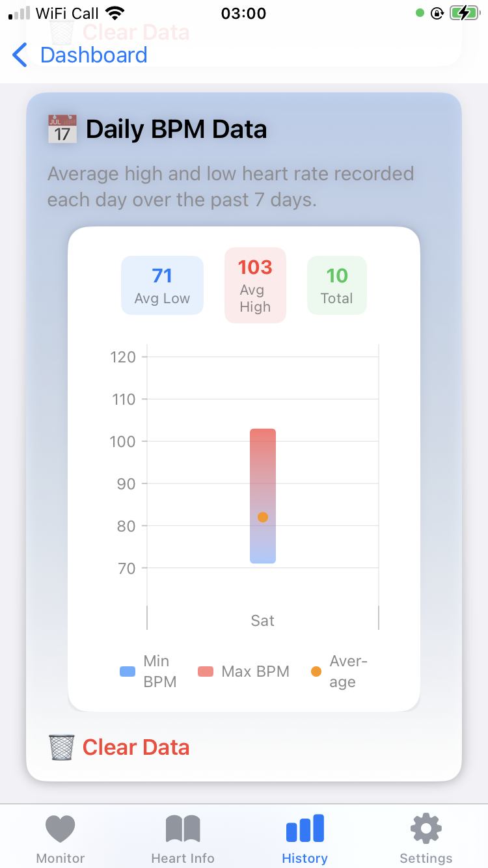Viewport: 488px width, 868px height.
Task: Tap the Avg Low 71 stat box
Action: point(162,286)
